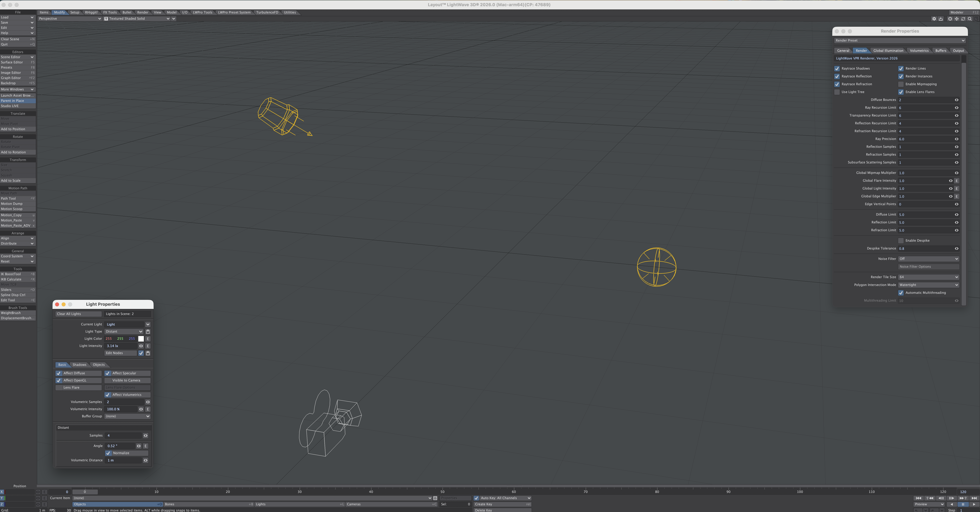Enable Mipmapping checkbox
The image size is (980, 512).
(x=901, y=84)
